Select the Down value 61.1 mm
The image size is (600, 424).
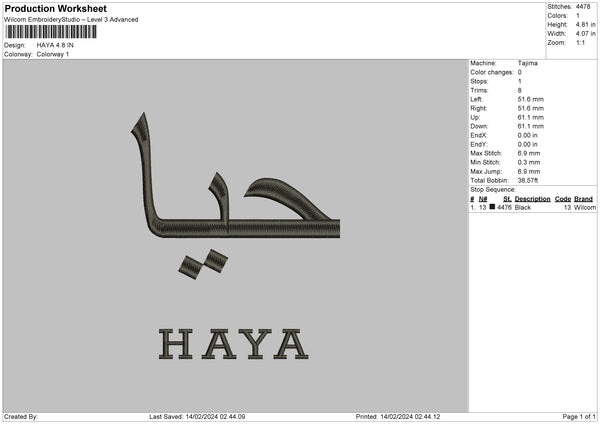pyautogui.click(x=530, y=126)
